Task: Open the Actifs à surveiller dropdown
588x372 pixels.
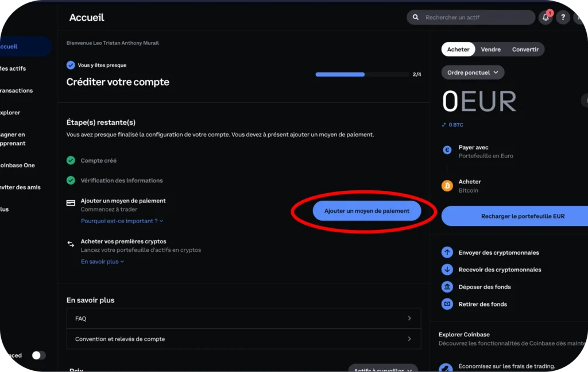Action: tap(383, 369)
